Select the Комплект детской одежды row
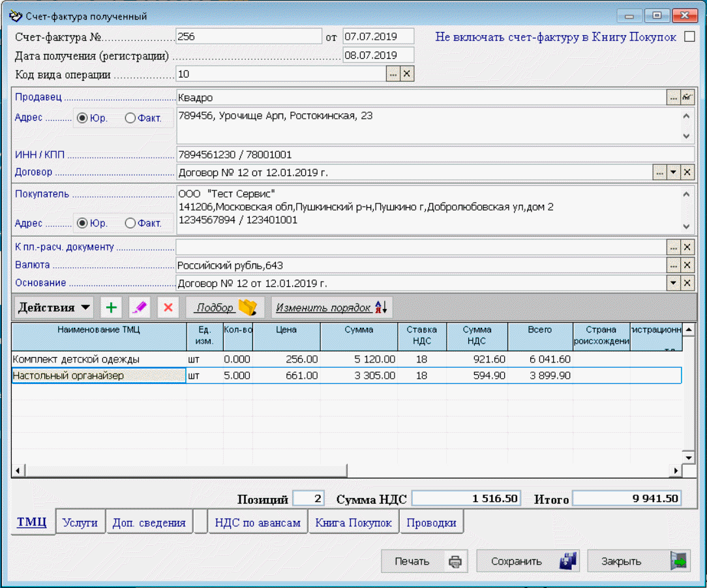Image resolution: width=707 pixels, height=588 pixels. [x=346, y=359]
